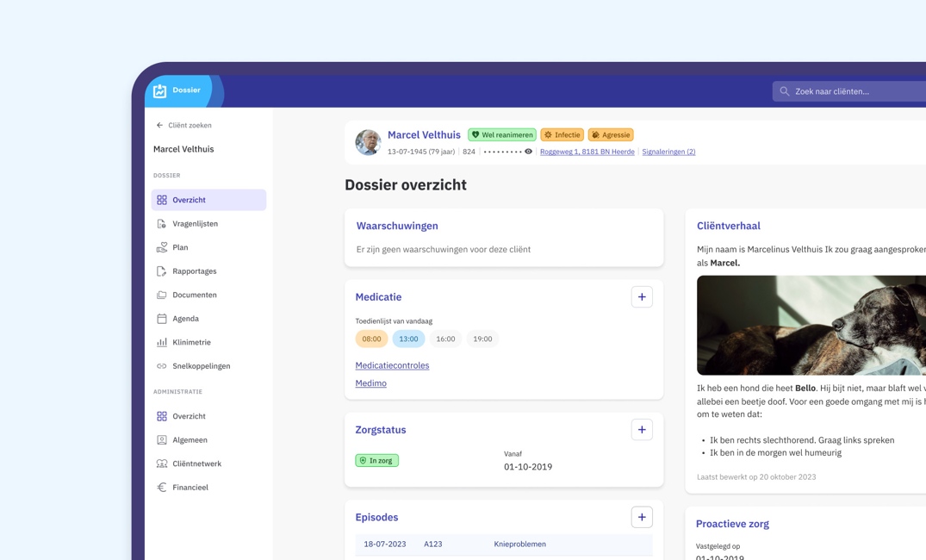
Task: Go to Rapportages in sidebar
Action: coord(194,271)
